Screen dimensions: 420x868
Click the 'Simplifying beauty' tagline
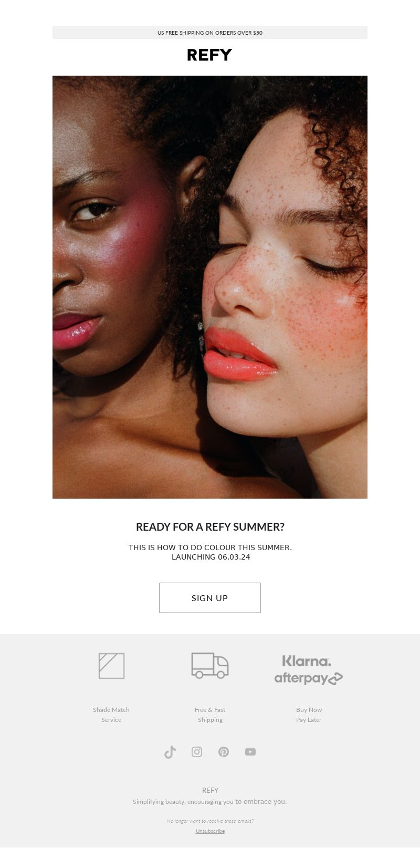[x=210, y=802]
